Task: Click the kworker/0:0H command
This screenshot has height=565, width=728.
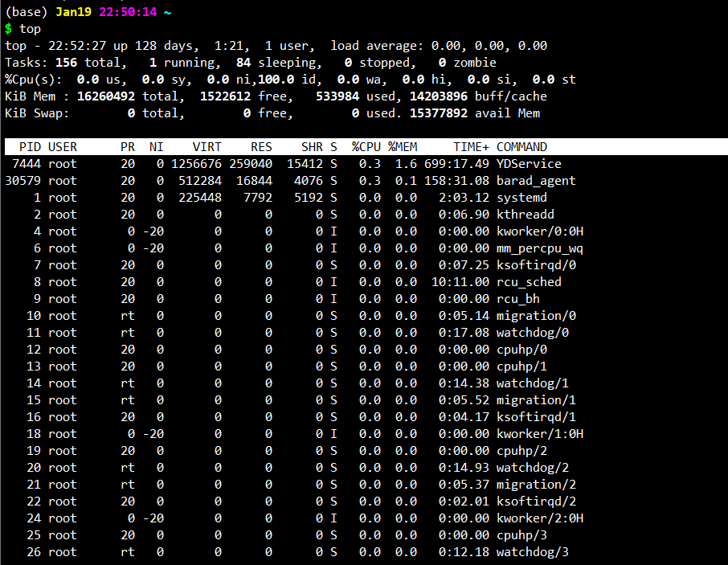Action: click(x=539, y=231)
